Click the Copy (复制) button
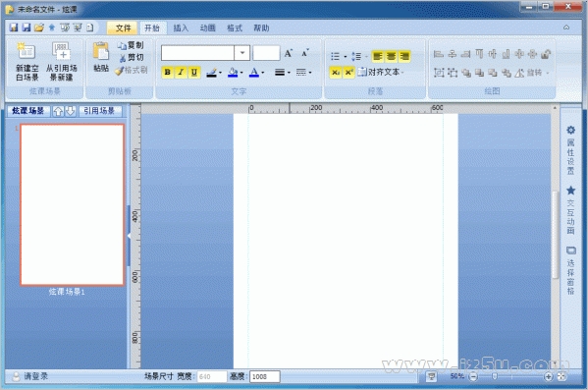588x390 pixels. pos(131,45)
